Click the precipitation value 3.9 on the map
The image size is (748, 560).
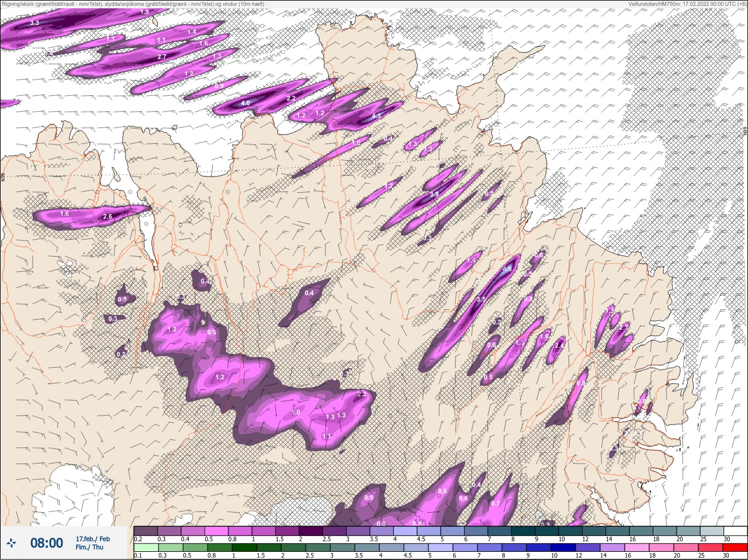[x=434, y=194]
